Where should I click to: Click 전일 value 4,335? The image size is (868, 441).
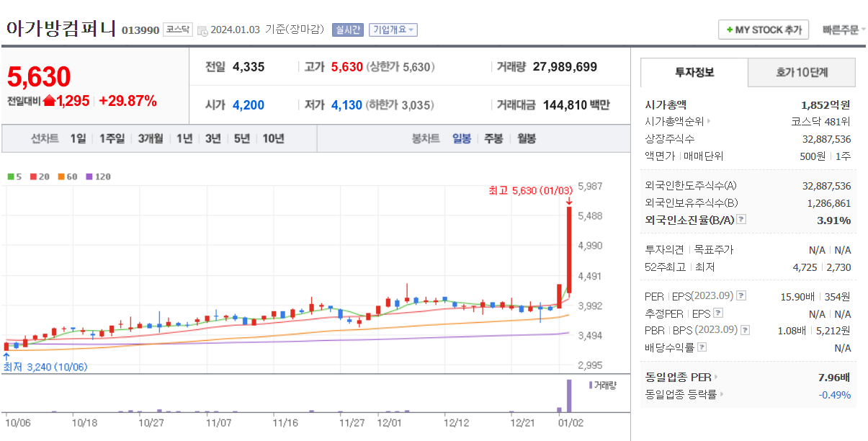tap(249, 67)
